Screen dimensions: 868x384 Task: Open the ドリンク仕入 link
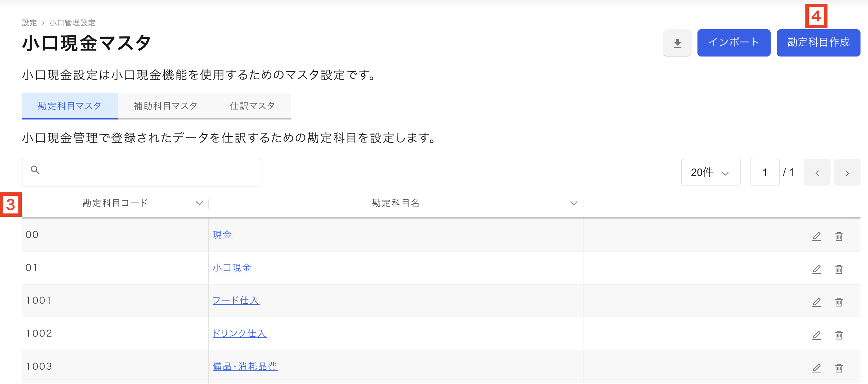pos(239,333)
